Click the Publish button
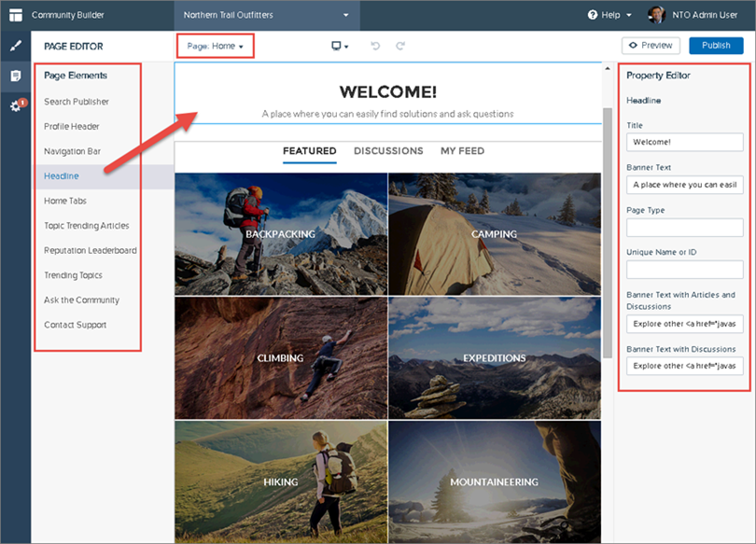 [x=716, y=46]
